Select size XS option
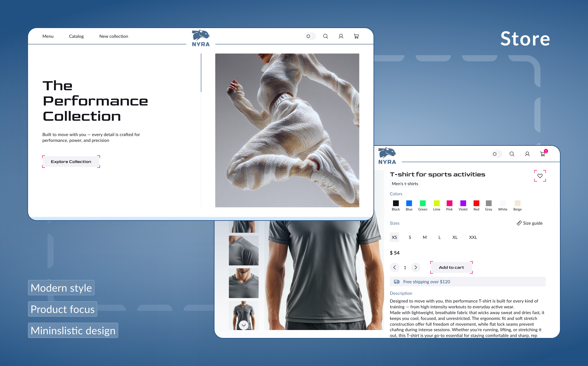The width and height of the screenshot is (588, 366). 394,237
